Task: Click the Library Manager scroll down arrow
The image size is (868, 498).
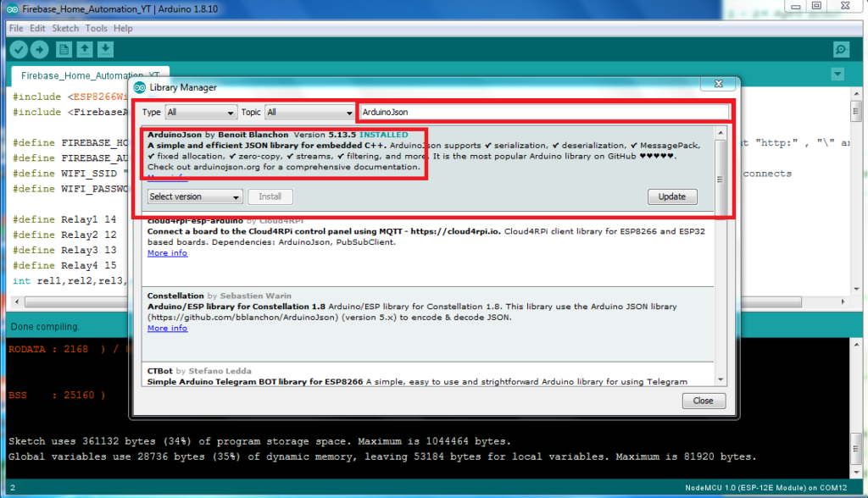Action: tap(721, 379)
